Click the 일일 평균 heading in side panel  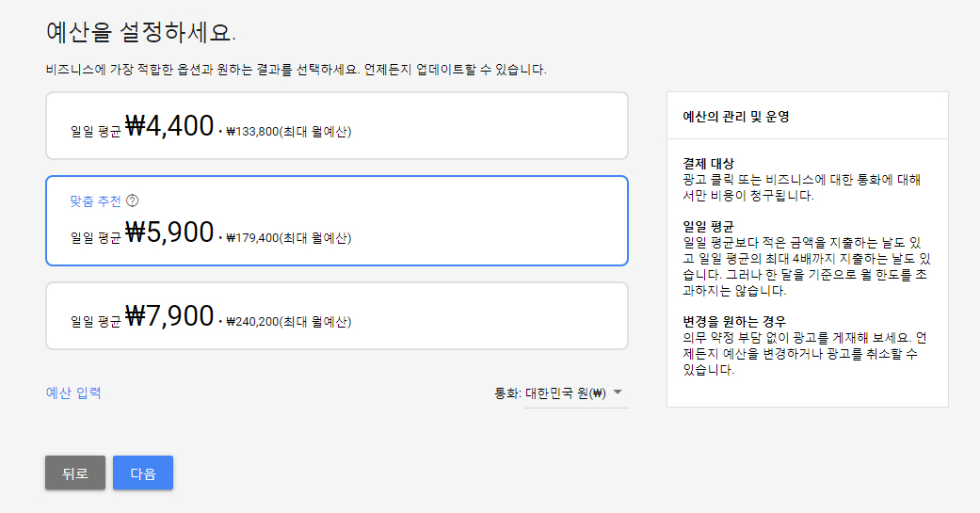tap(709, 226)
